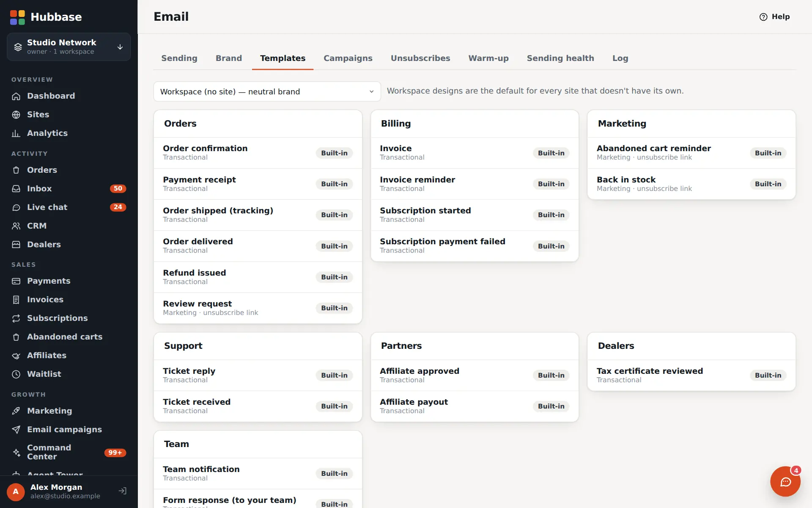Switch to the Sending tab

click(179, 58)
